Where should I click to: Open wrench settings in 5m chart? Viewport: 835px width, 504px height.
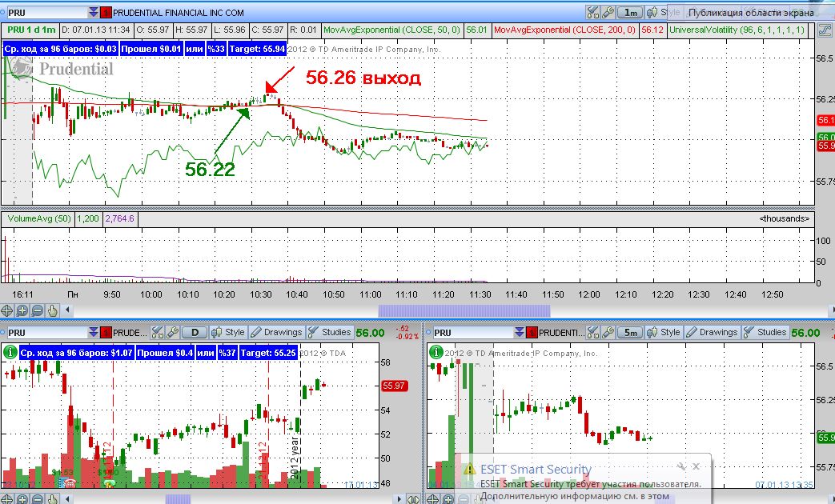click(x=608, y=333)
